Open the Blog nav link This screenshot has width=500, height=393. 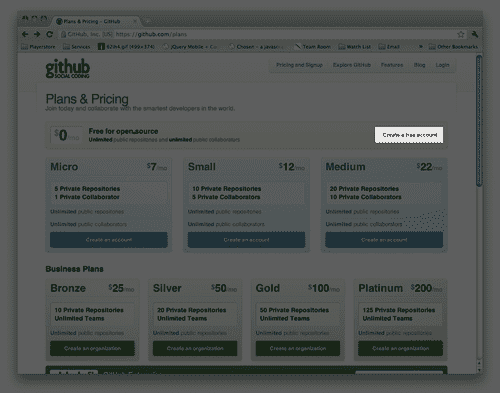419,65
